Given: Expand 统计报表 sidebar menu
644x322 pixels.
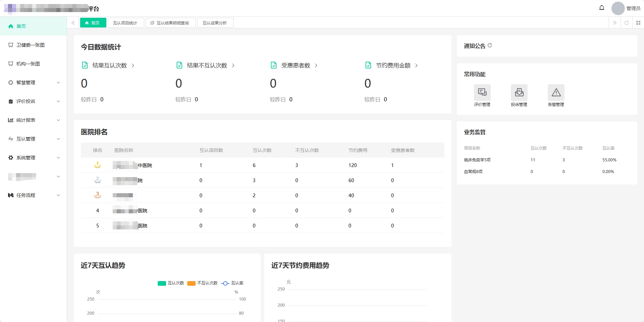Looking at the screenshot, I should point(34,120).
